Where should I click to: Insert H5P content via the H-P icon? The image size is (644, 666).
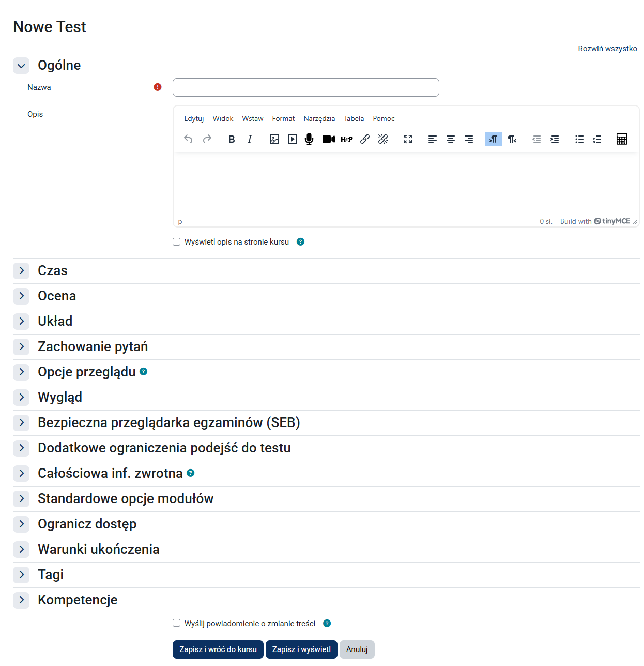(346, 139)
